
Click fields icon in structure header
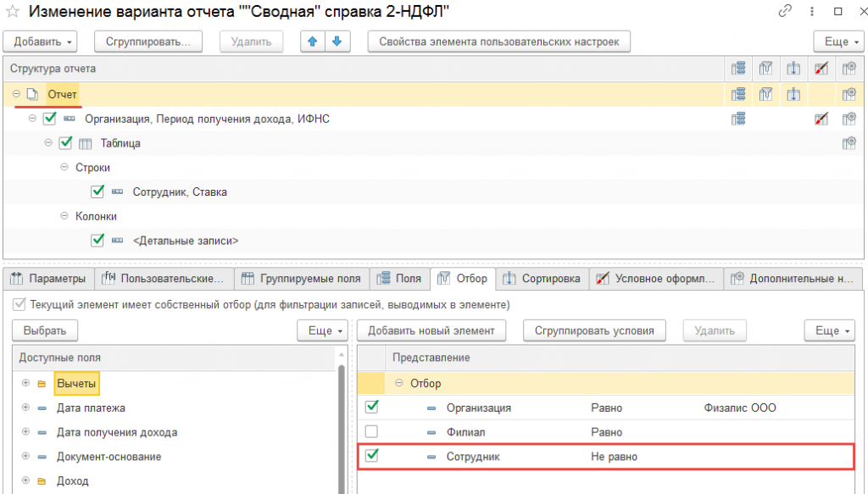pyautogui.click(x=738, y=69)
